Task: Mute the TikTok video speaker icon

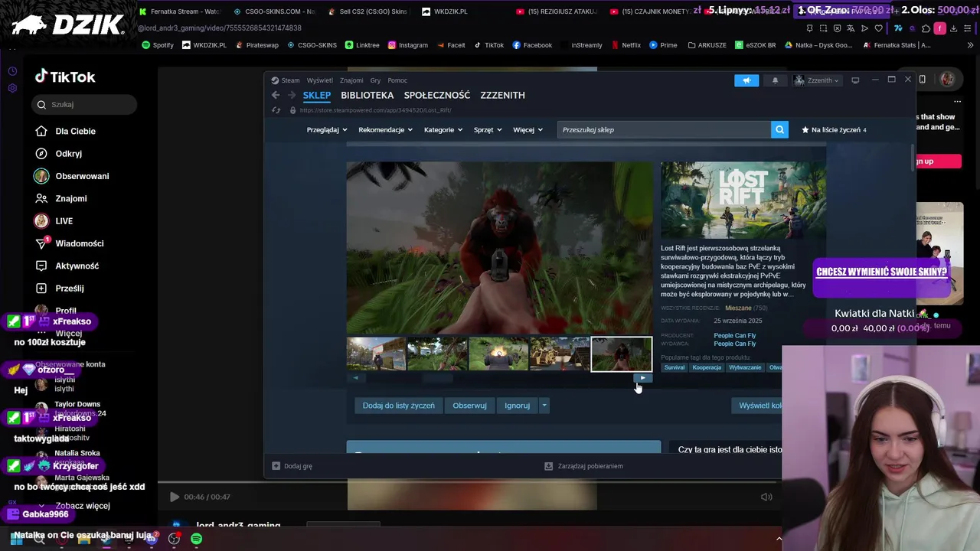Action: point(766,497)
